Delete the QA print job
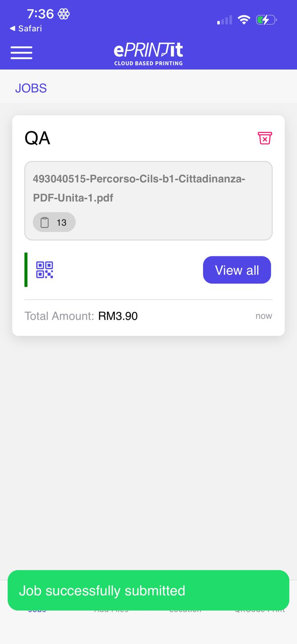The image size is (297, 644). coord(264,138)
